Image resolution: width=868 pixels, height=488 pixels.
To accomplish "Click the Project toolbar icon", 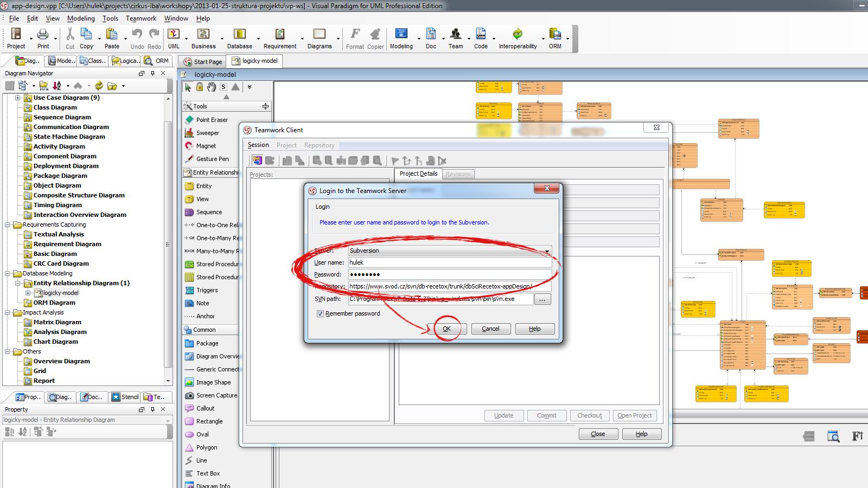I will [x=16, y=34].
